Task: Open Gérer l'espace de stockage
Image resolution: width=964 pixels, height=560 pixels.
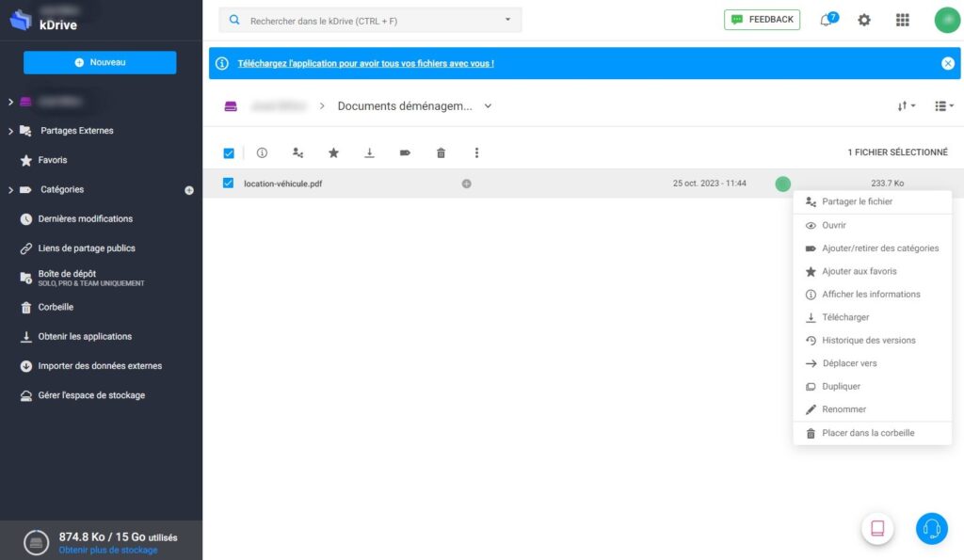Action: tap(91, 396)
